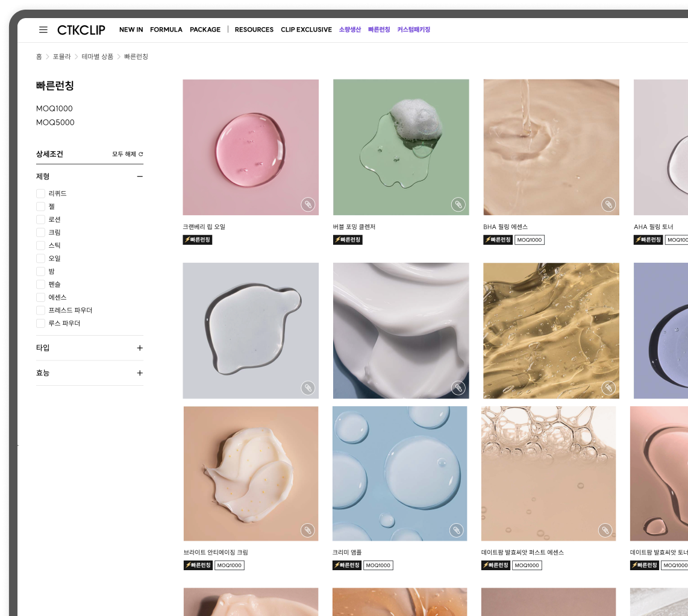Viewport: 688px width, 616px height.
Task: Open 데이트팜 발효씨앗 퍼스트 에센스 title
Action: tap(522, 552)
